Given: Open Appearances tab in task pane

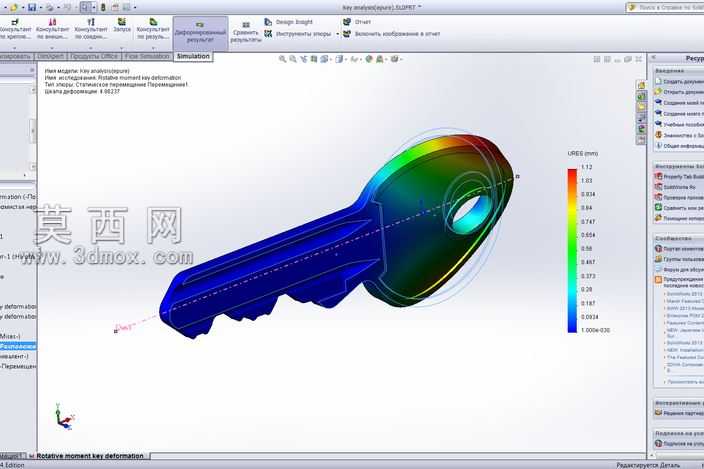Looking at the screenshot, I should (x=641, y=129).
